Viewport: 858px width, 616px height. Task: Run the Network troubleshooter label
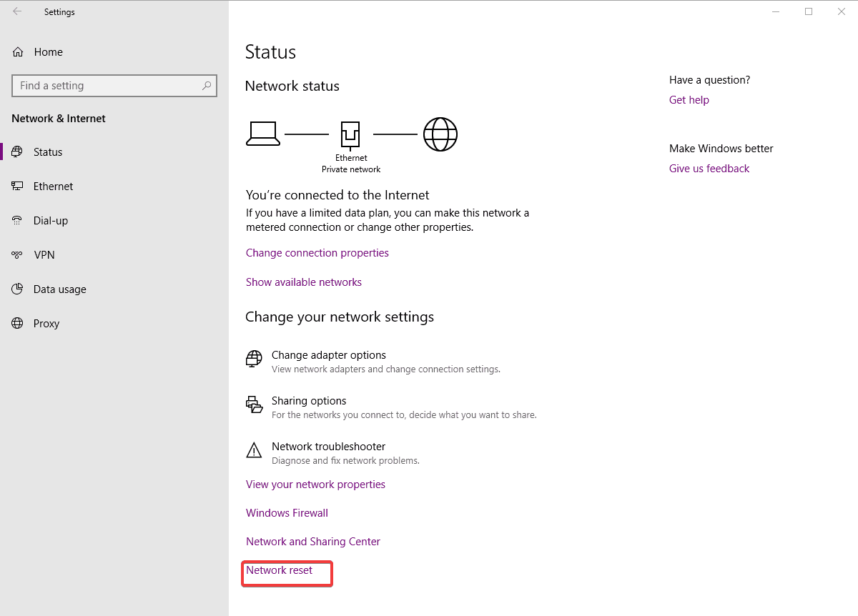tap(329, 447)
